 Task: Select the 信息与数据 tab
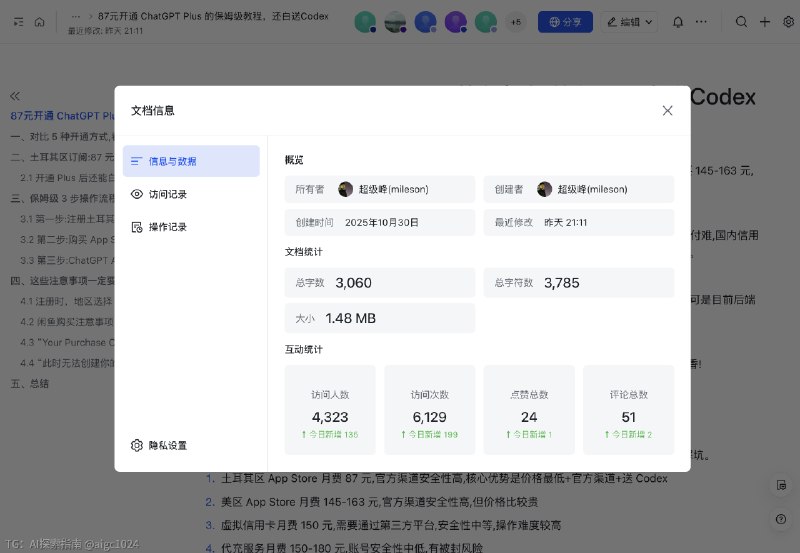[x=191, y=161]
